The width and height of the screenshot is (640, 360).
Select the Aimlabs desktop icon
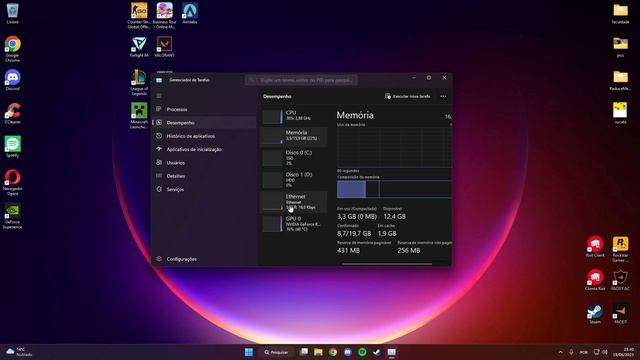(190, 13)
